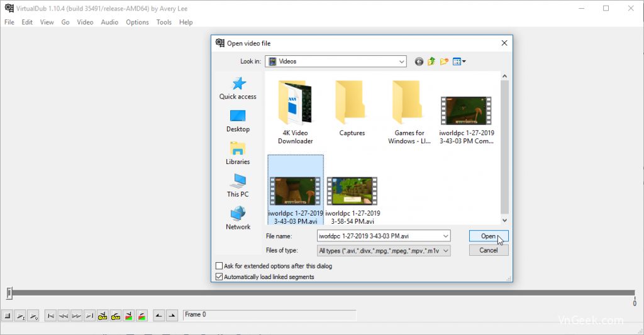Go to the previous key frame
Image resolution: width=644 pixels, height=335 pixels.
point(103,316)
